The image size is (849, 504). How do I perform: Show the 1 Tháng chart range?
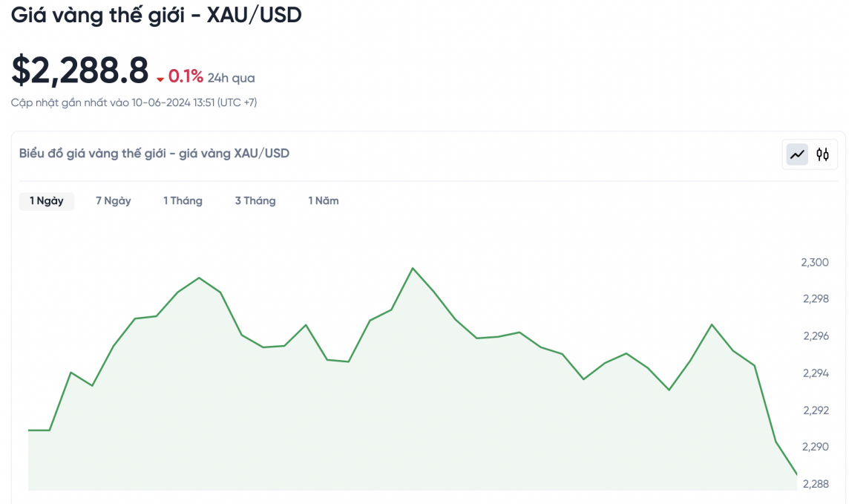tap(183, 200)
